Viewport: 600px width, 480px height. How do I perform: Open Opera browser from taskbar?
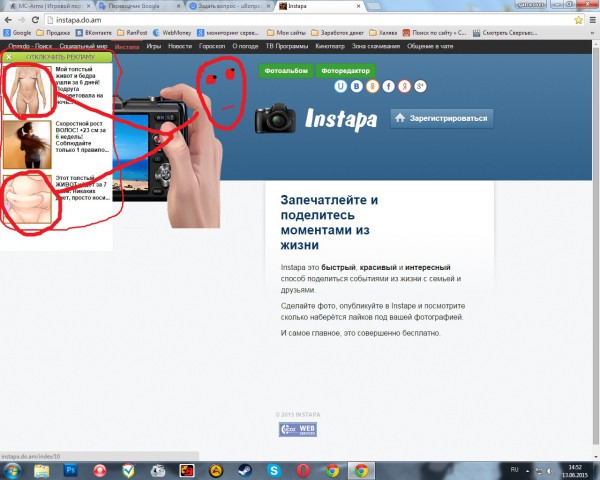coord(303,471)
